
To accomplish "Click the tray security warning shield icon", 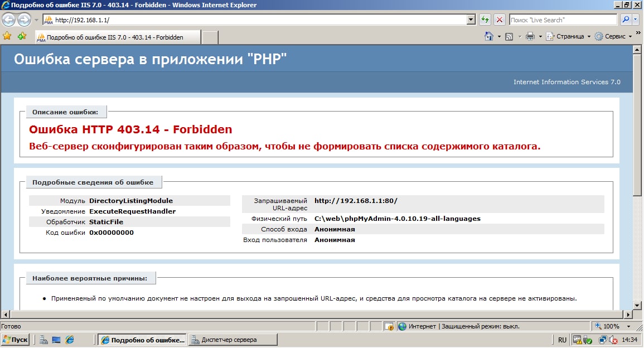I will click(578, 340).
